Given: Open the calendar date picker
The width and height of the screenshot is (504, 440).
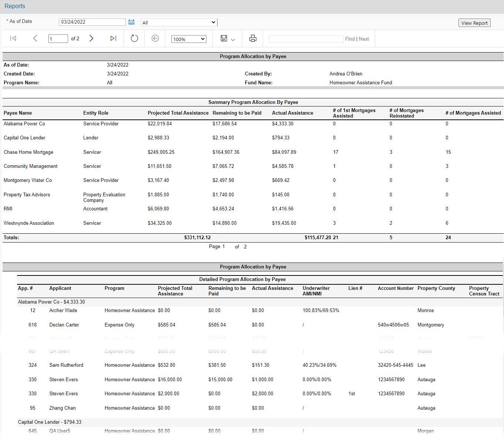Looking at the screenshot, I should point(131,22).
